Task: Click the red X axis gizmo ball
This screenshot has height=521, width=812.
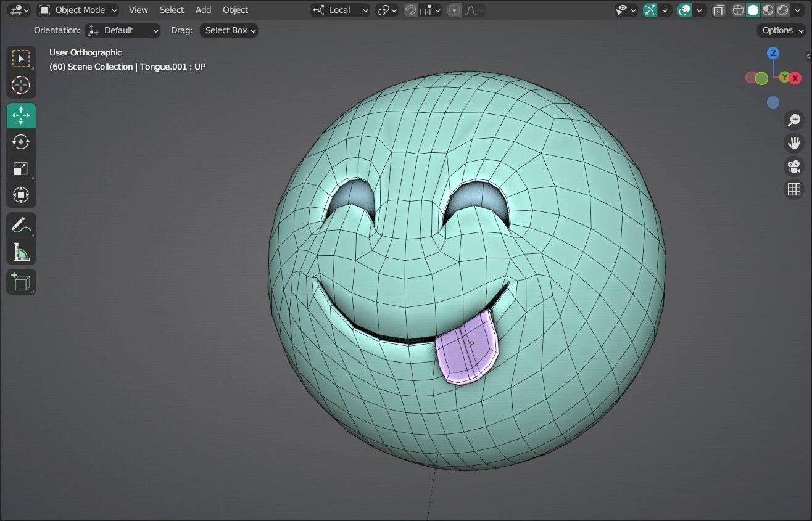Action: [x=795, y=78]
